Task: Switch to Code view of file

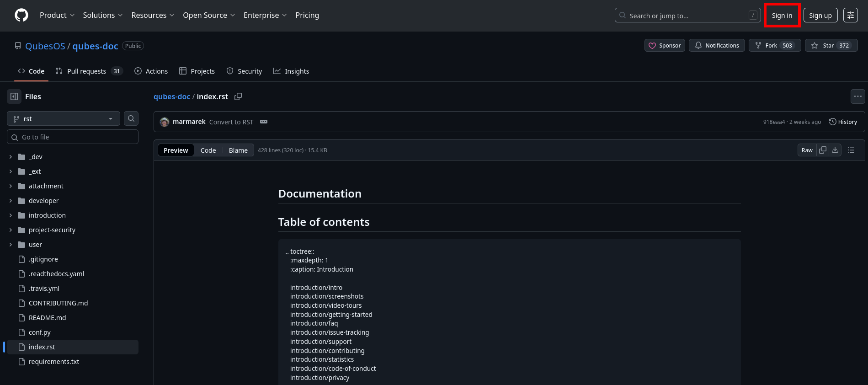Action: click(x=208, y=150)
